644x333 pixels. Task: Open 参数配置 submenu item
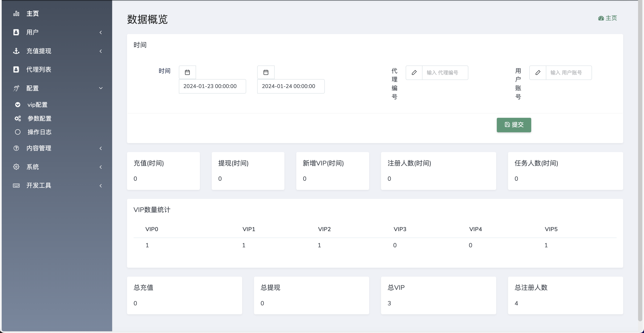click(x=57, y=118)
